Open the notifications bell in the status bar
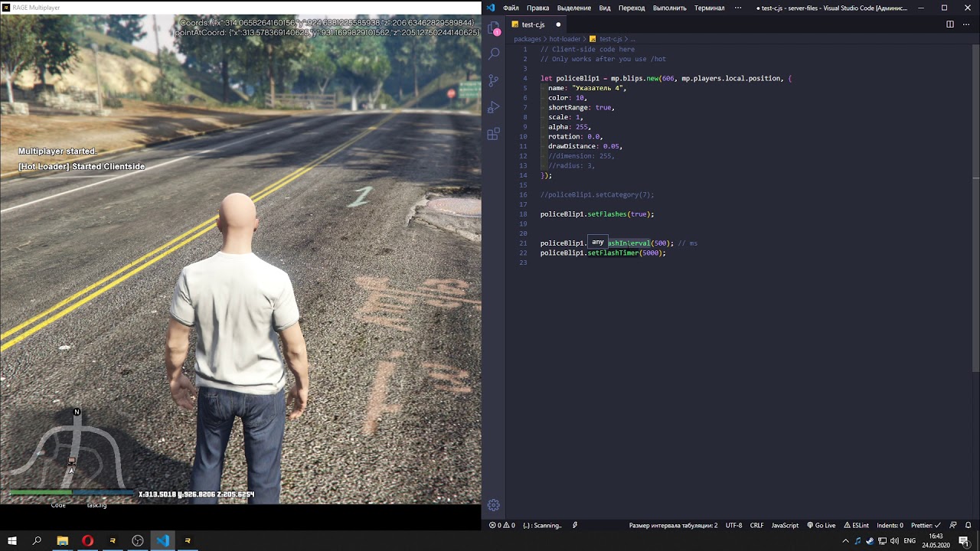Screen dimensions: 980x551 click(969, 525)
